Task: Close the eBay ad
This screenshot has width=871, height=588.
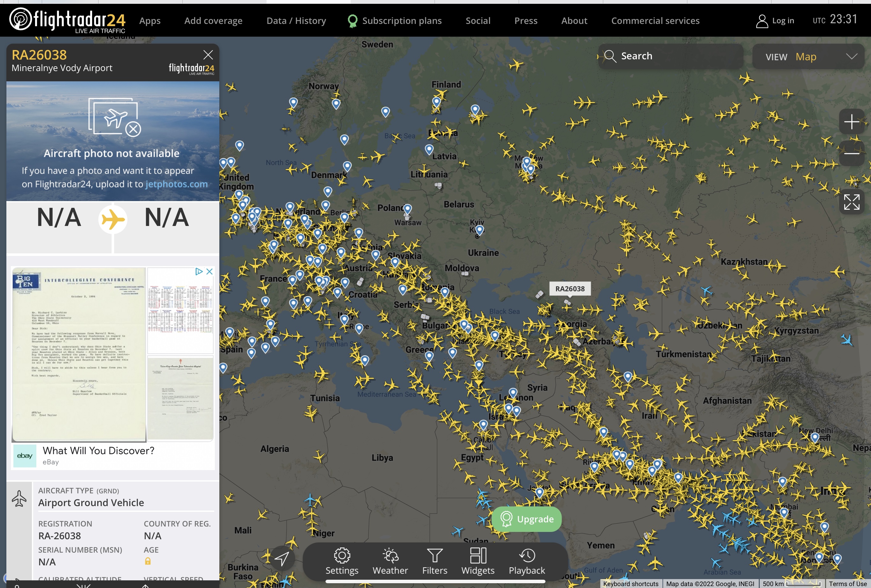Action: point(209,271)
